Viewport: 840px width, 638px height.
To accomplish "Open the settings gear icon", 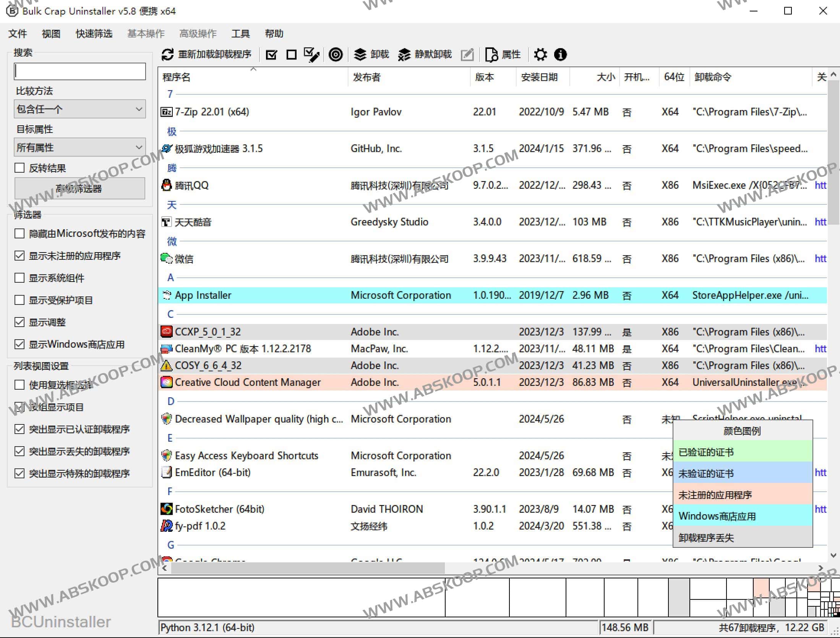I will click(x=540, y=54).
